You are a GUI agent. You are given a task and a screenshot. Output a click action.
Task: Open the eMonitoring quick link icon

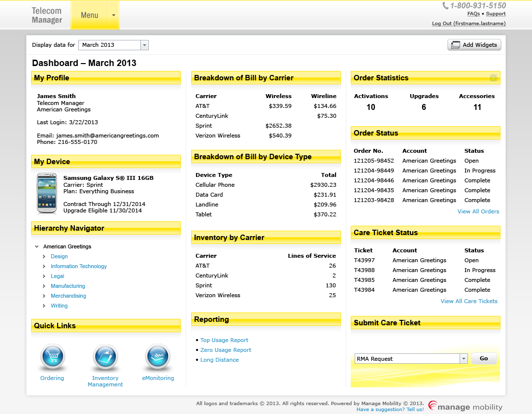pyautogui.click(x=158, y=357)
